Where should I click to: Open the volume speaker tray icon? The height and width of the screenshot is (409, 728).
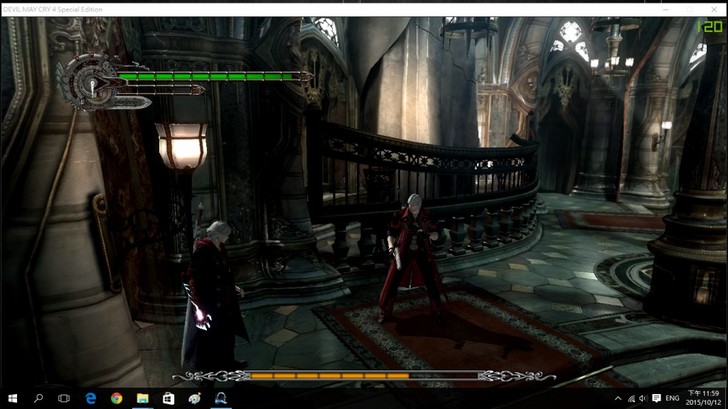(643, 398)
